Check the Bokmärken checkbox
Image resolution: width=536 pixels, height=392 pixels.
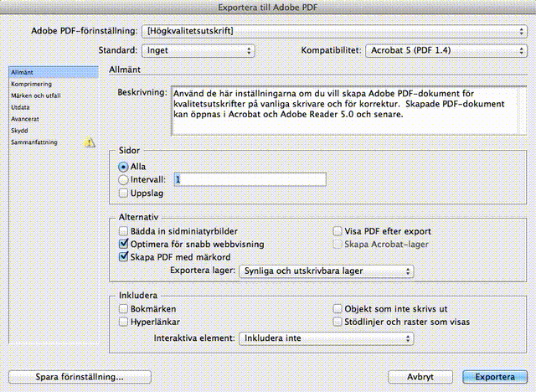tap(123, 309)
